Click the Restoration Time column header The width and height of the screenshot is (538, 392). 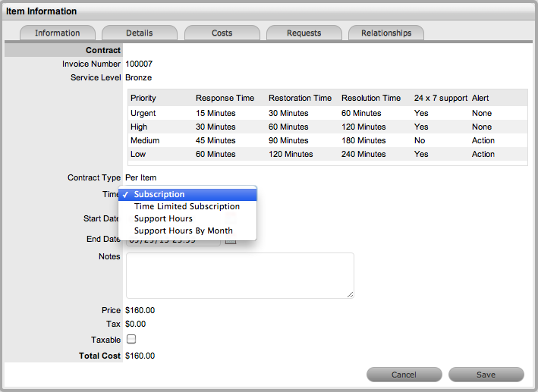click(300, 98)
